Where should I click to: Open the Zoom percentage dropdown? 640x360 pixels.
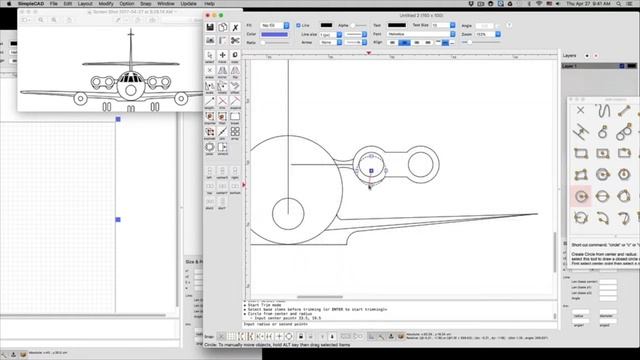487,34
